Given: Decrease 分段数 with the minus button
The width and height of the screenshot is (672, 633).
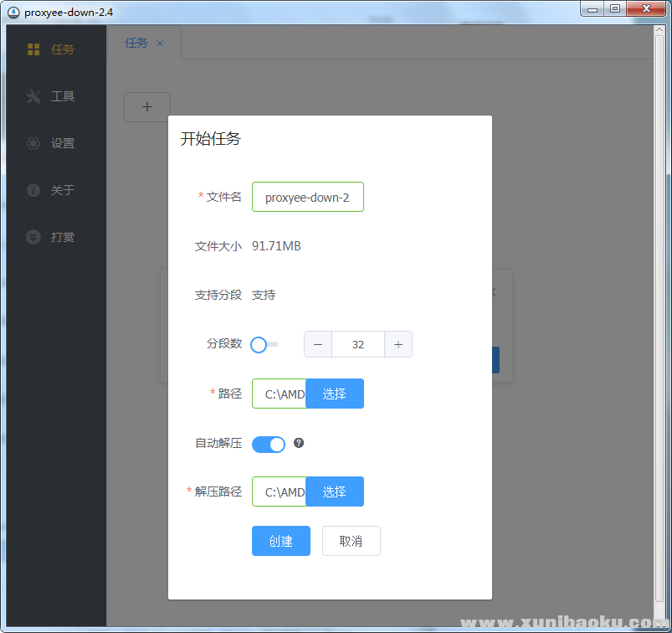Looking at the screenshot, I should click(318, 344).
